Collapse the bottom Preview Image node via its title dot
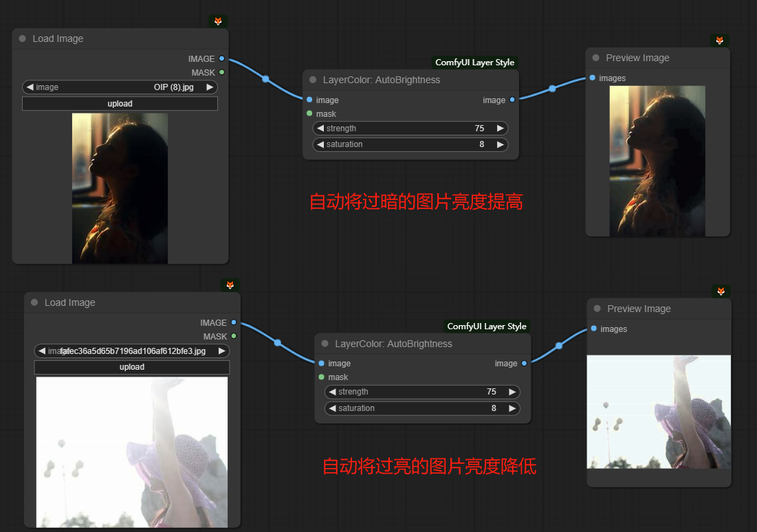This screenshot has width=757, height=532. coord(596,309)
